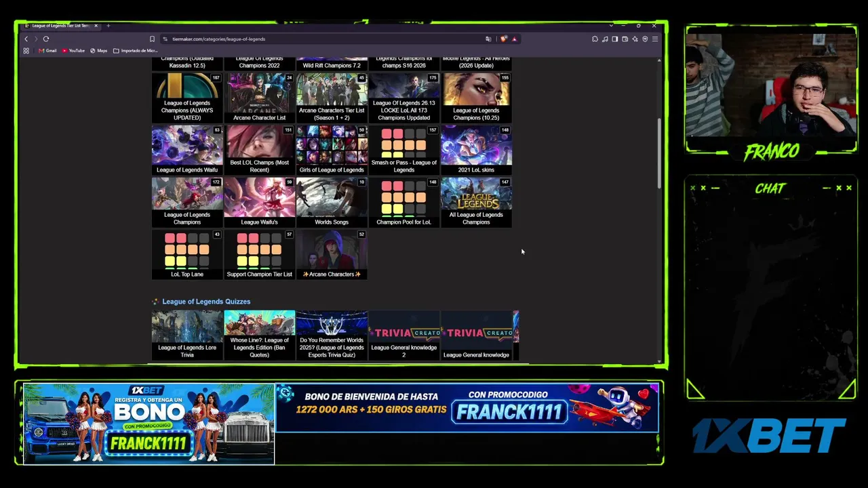Screen dimensions: 868x488
Task: Open League of Legends Champions (ALWAYS UPDATED) template
Action: (x=187, y=98)
